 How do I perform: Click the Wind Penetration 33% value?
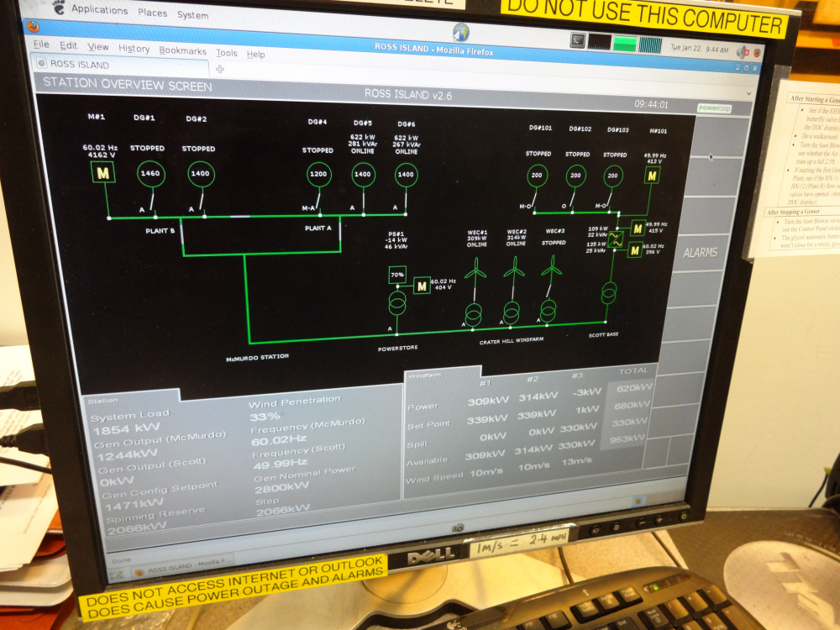click(x=265, y=417)
